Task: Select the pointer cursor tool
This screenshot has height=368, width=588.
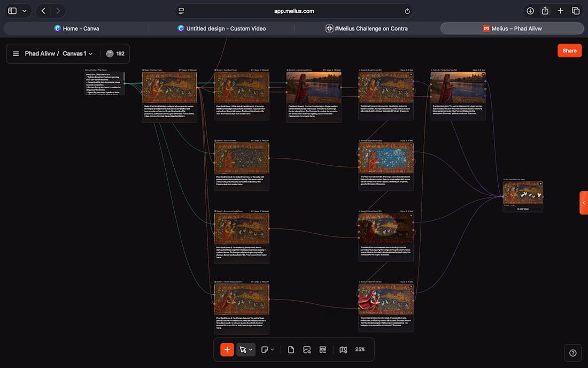Action: click(243, 350)
